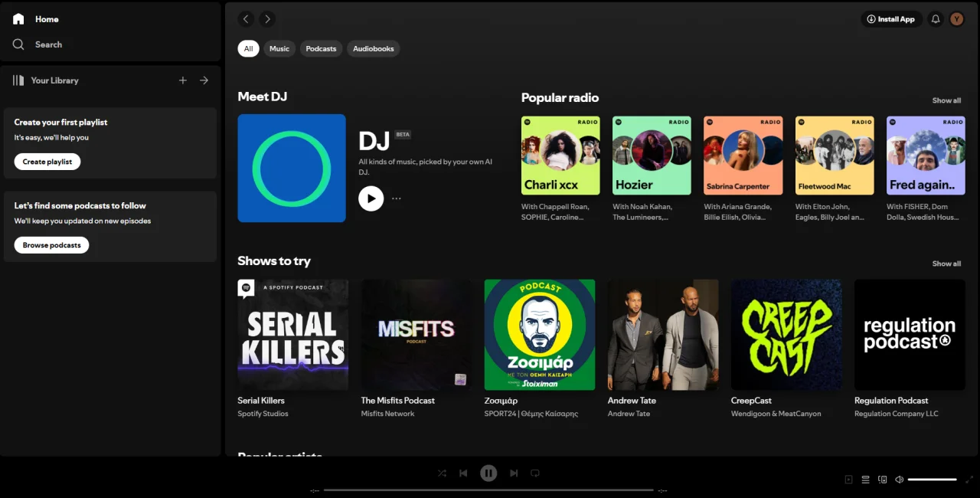The height and width of the screenshot is (498, 980).
Task: Select the All filter chip
Action: tap(248, 48)
